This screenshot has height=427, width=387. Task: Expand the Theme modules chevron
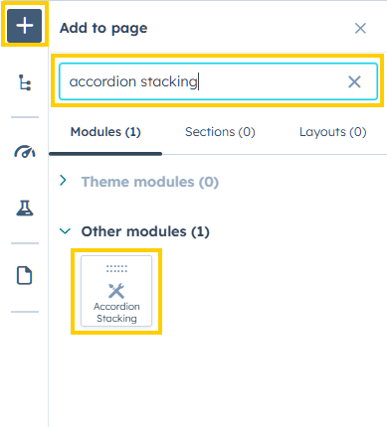point(63,180)
